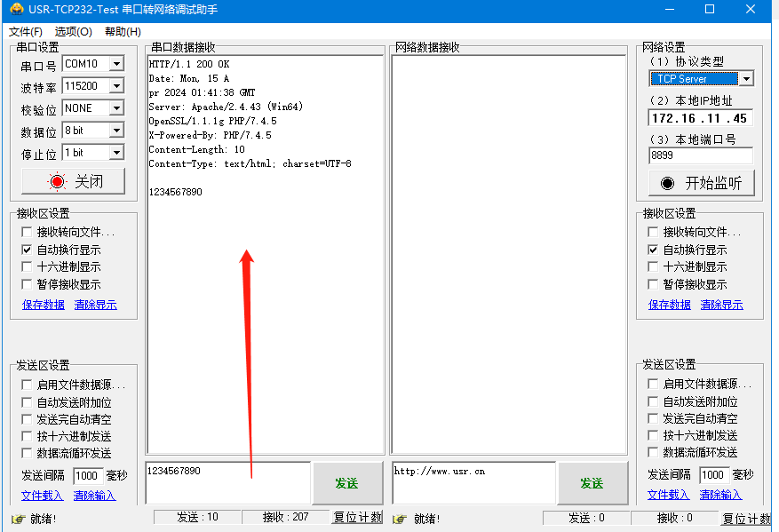
Task: Enable right 暂停接收显示 pause receive checkbox
Action: coord(655,285)
